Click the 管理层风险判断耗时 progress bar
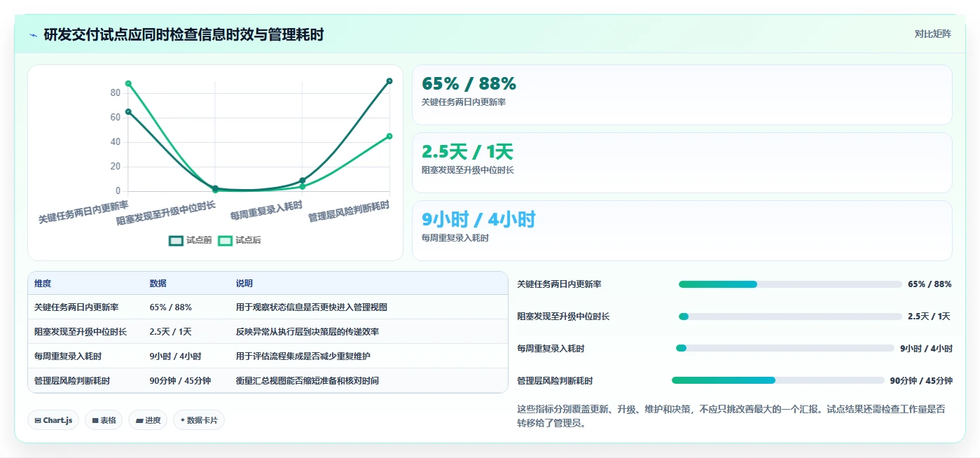This screenshot has height=458, width=980. point(778,380)
